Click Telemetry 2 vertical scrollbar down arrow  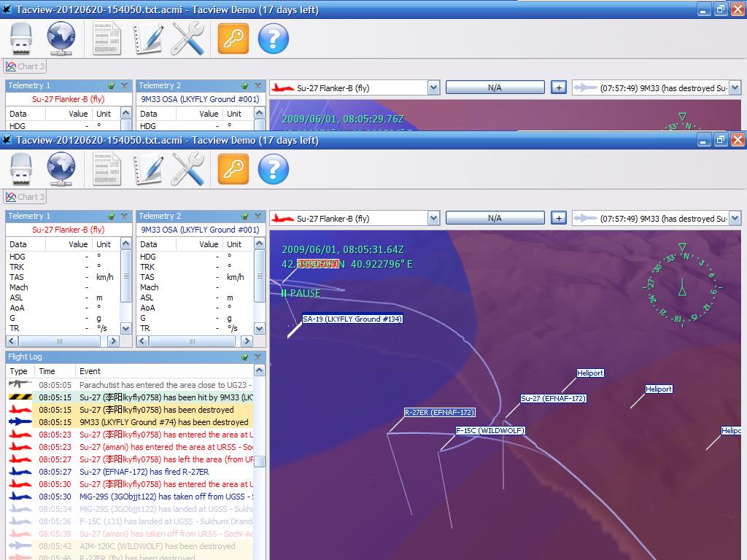tap(259, 329)
